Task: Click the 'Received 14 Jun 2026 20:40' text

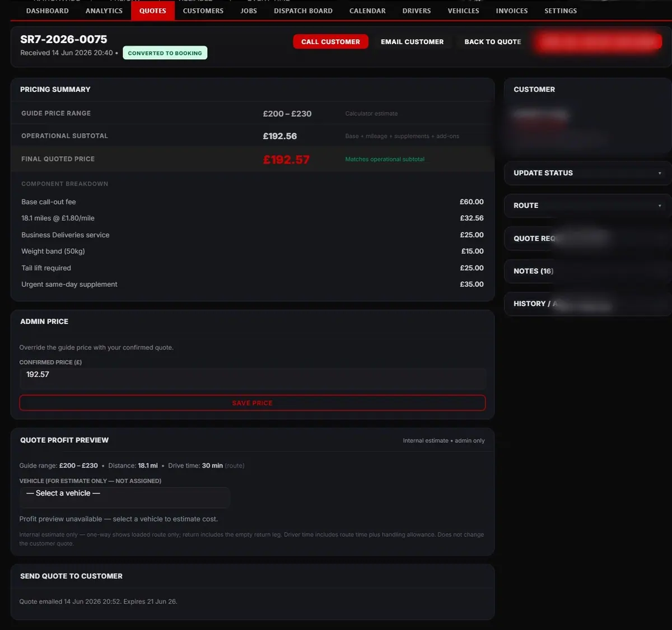Action: coord(67,53)
